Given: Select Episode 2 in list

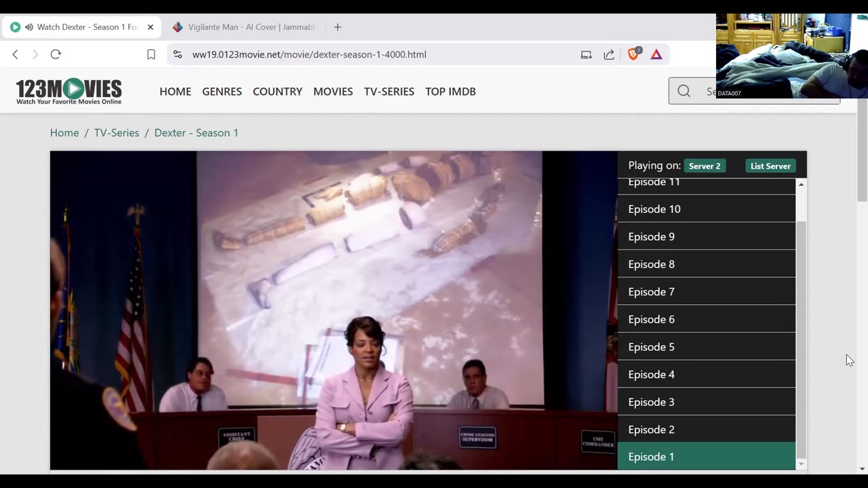Looking at the screenshot, I should click(x=706, y=430).
